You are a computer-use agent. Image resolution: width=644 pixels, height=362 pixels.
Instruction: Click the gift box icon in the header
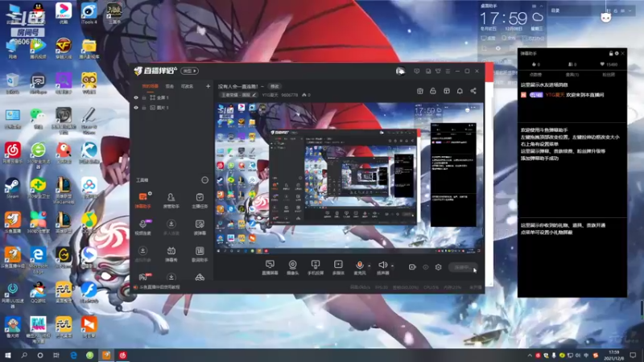tap(419, 91)
